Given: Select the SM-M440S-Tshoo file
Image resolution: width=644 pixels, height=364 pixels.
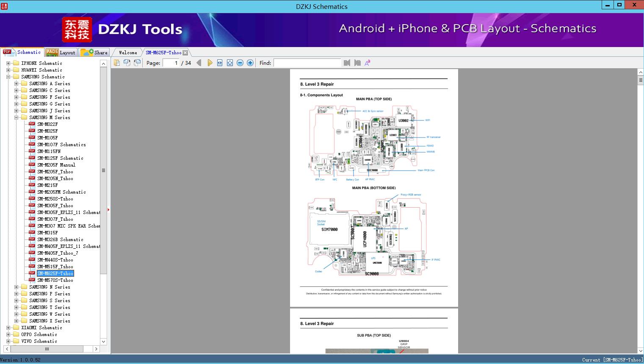Looking at the screenshot, I should click(55, 260).
